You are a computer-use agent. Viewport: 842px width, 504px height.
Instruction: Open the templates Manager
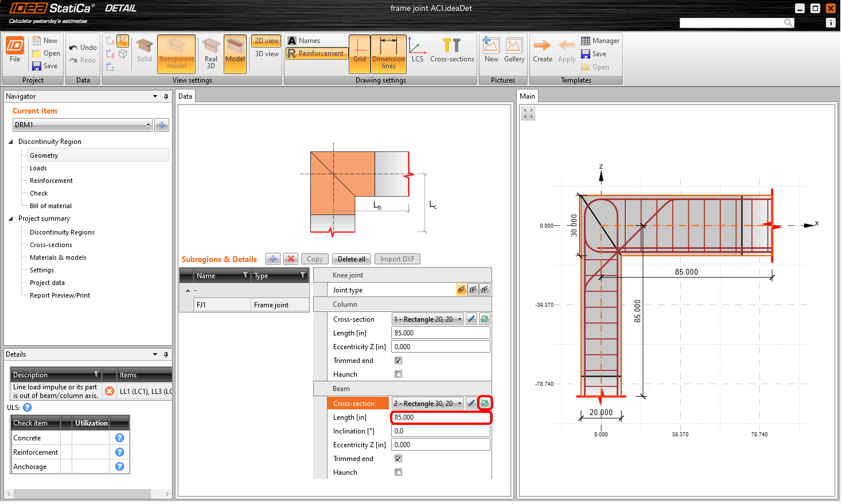click(x=600, y=41)
